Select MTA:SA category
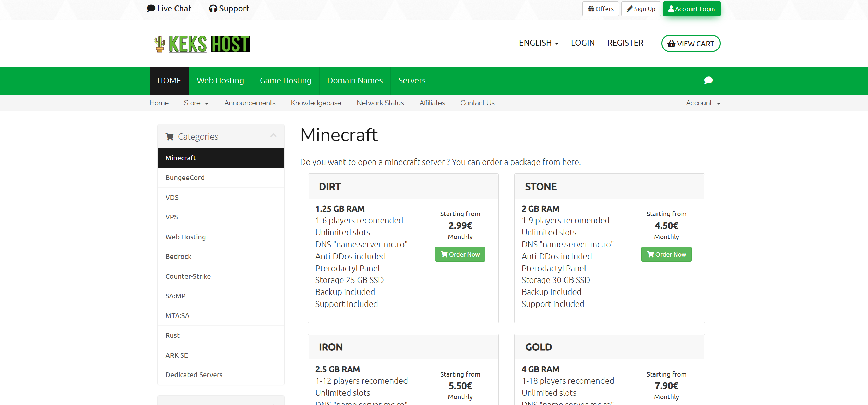The width and height of the screenshot is (868, 405). (221, 316)
